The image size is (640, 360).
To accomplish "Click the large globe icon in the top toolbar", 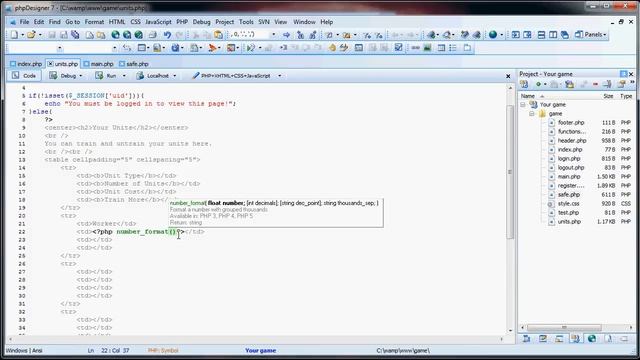I will pos(493,35).
